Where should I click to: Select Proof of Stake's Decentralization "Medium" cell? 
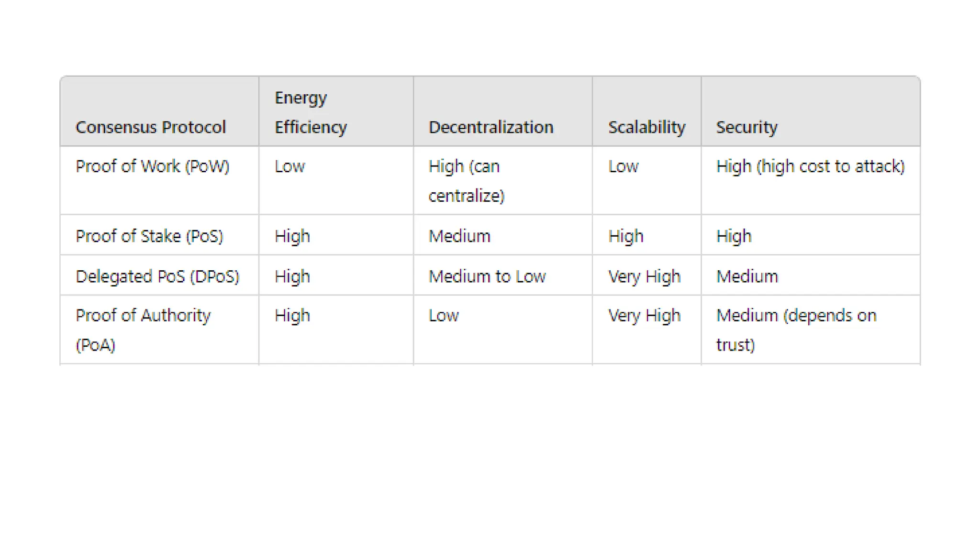pos(459,236)
